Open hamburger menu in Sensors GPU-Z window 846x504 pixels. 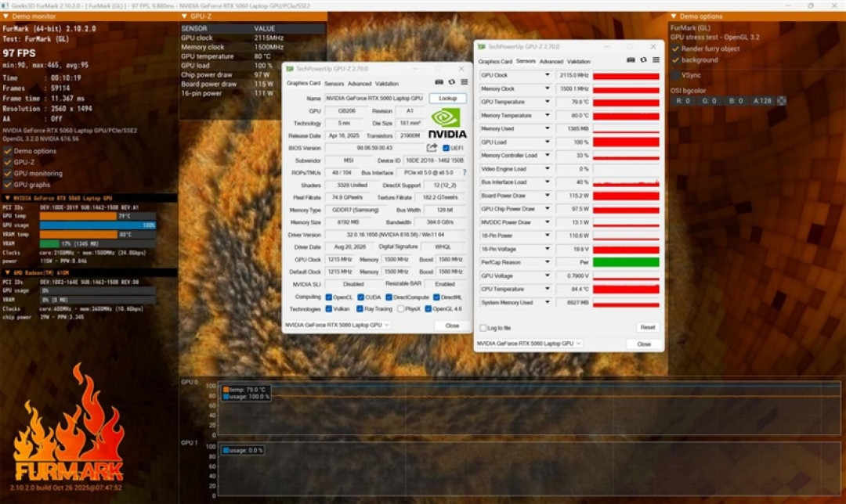(x=656, y=59)
